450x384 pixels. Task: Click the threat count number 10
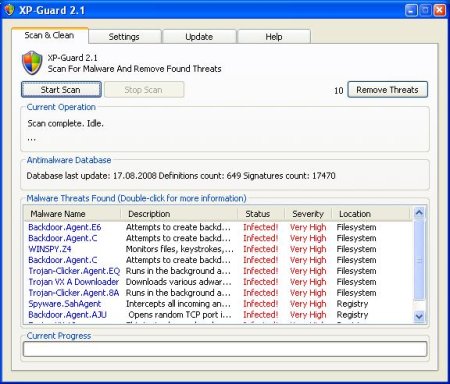(x=338, y=91)
